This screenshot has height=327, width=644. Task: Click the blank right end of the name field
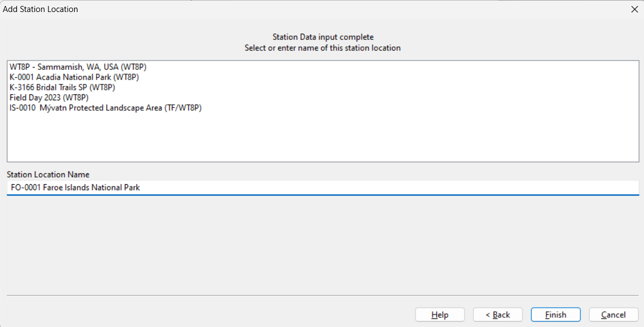491,188
